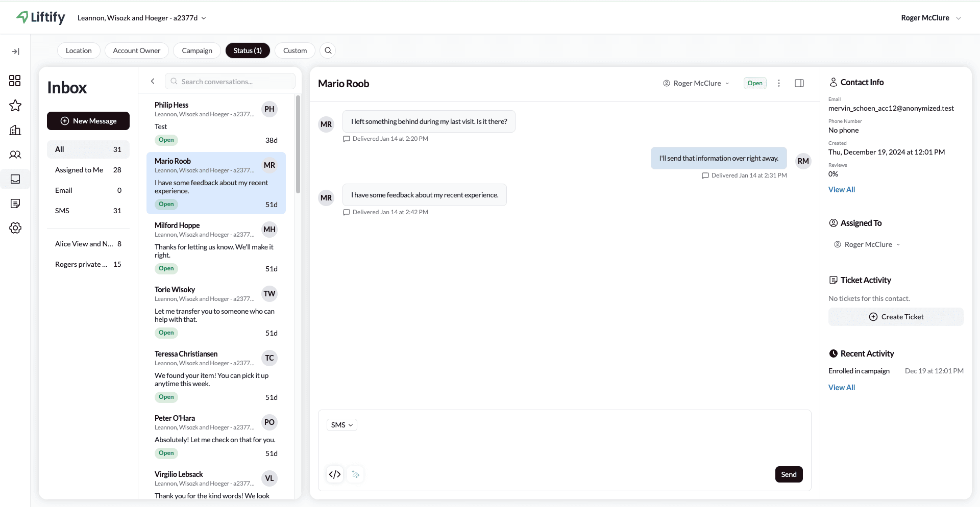This screenshot has width=980, height=507.
Task: Click the search filters magnifier icon
Action: tap(328, 50)
